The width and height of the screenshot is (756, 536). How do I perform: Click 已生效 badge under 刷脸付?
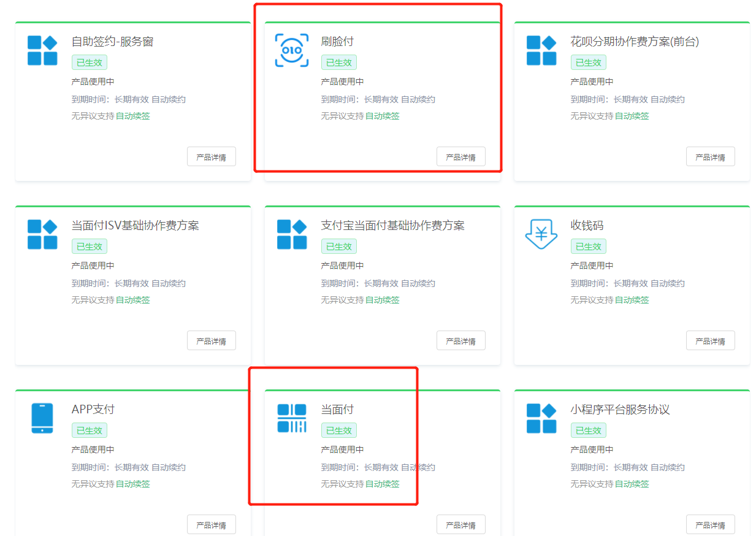pos(339,63)
